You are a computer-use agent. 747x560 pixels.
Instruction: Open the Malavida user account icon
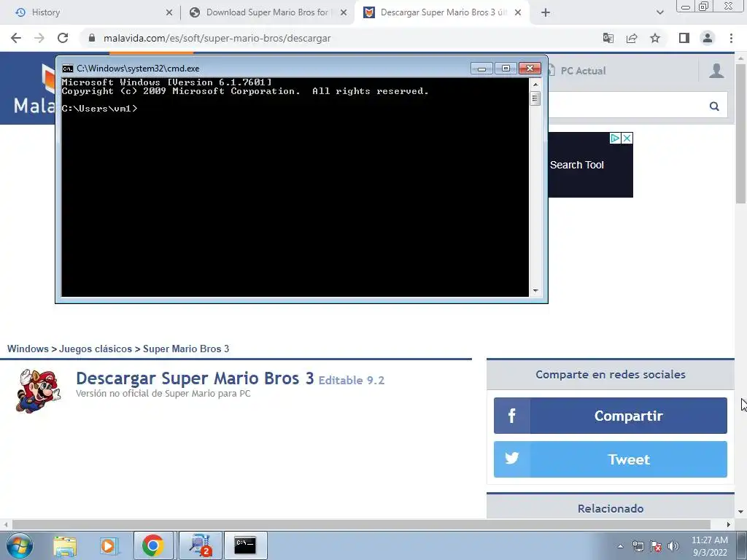(716, 71)
